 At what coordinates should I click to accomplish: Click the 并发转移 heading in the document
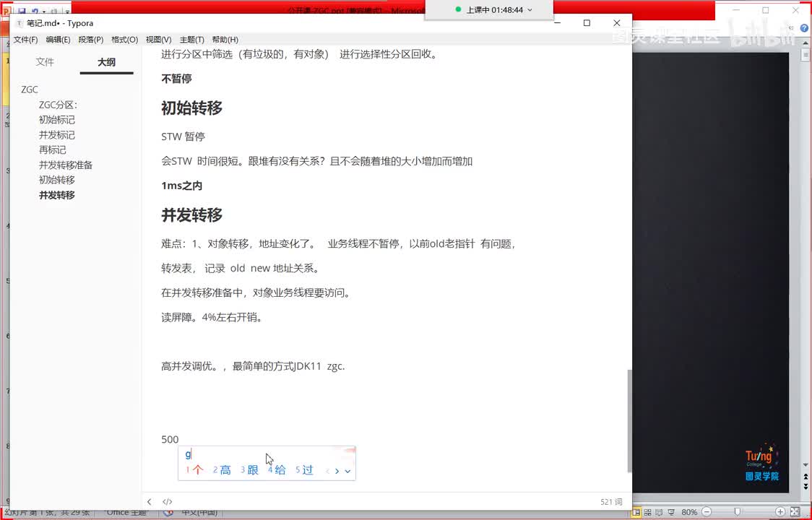pos(191,215)
